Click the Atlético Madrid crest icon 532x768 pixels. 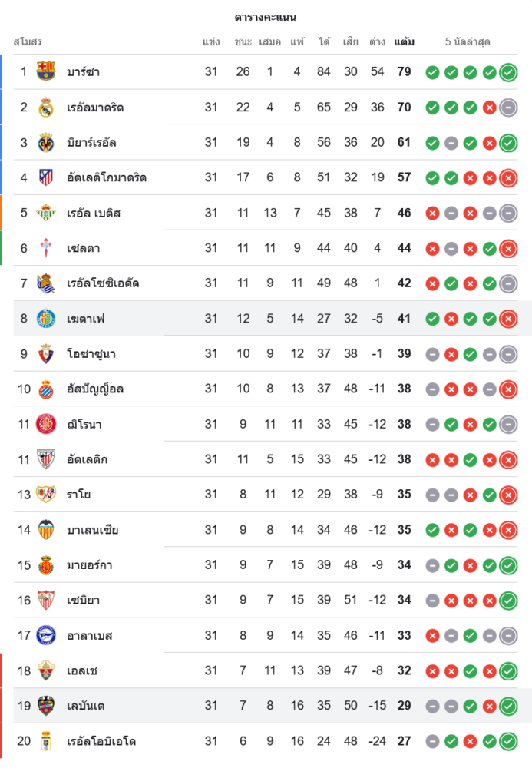46,178
